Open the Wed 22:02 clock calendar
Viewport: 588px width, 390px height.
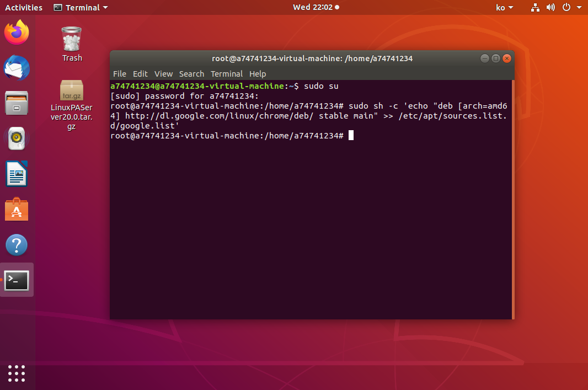click(316, 7)
